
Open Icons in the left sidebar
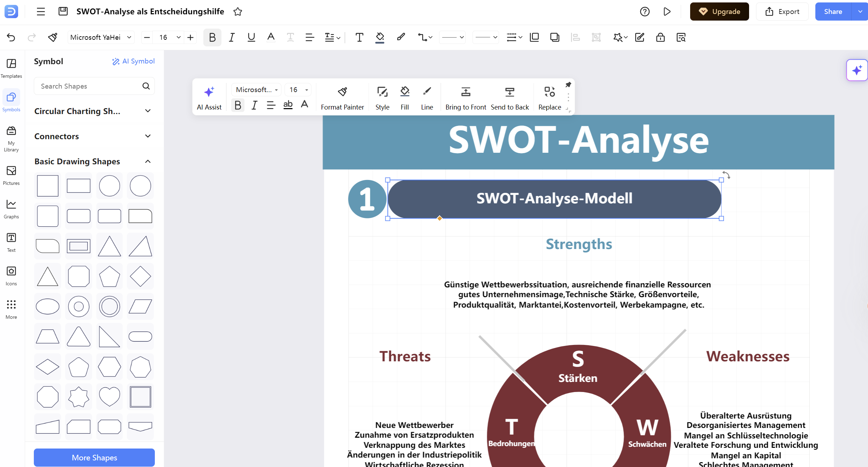click(x=11, y=276)
